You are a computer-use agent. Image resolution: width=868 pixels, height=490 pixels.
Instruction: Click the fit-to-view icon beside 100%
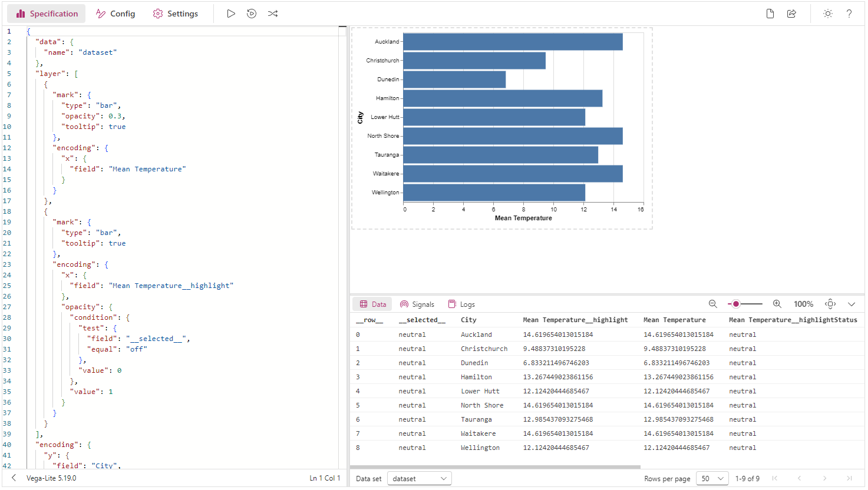pos(830,304)
